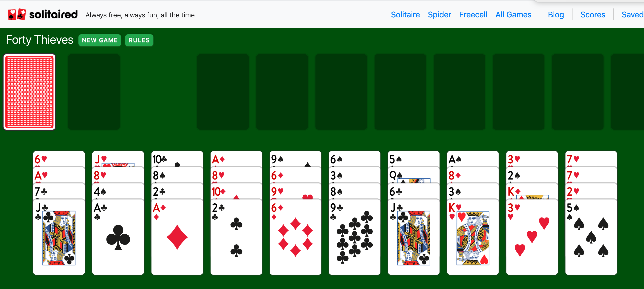Click the Saved tab
The width and height of the screenshot is (644, 289).
tap(633, 15)
